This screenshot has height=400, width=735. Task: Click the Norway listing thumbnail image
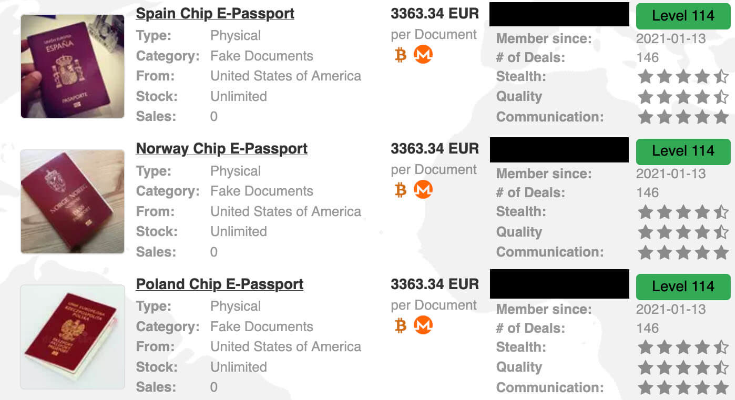pos(66,201)
